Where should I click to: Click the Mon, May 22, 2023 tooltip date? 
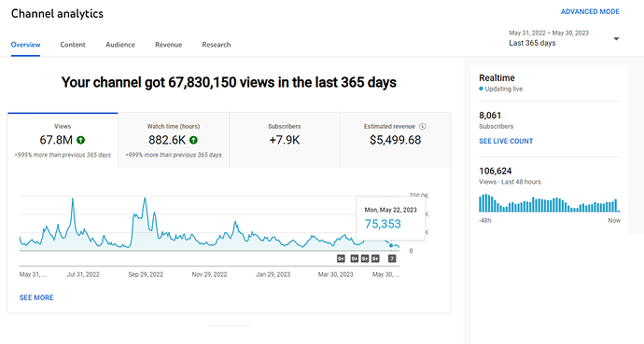point(390,210)
